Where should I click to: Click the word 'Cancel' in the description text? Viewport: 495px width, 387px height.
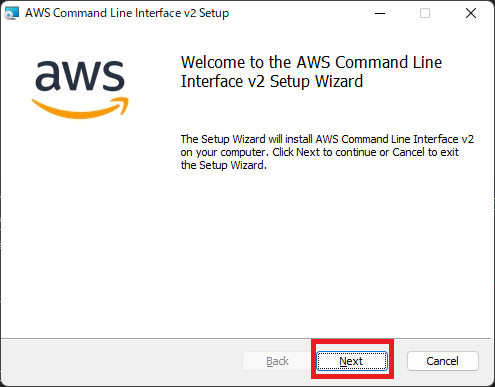[x=408, y=152]
